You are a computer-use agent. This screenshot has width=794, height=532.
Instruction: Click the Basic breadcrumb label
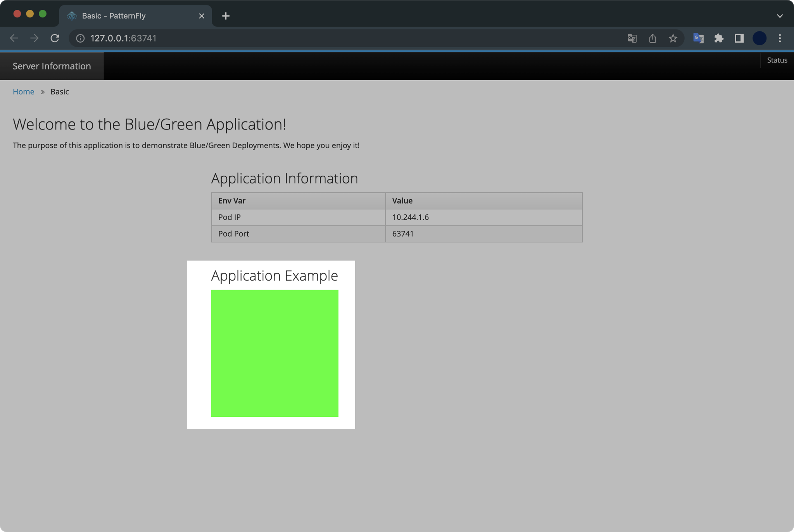coord(59,92)
